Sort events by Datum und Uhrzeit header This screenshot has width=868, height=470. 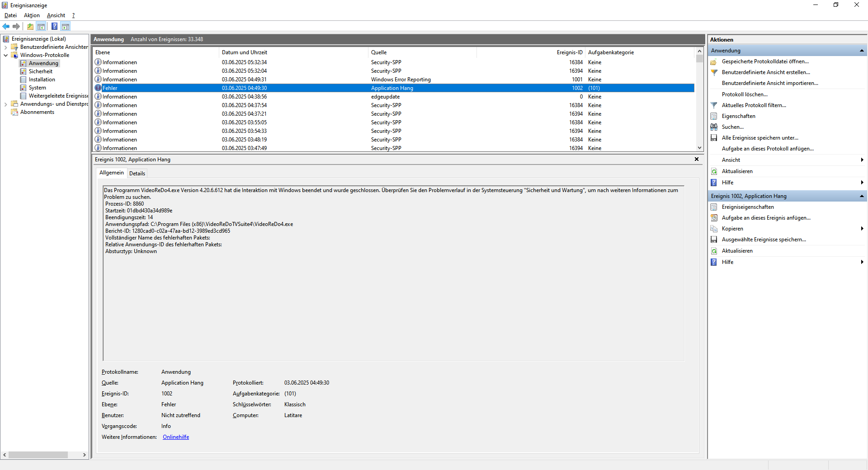pyautogui.click(x=294, y=52)
